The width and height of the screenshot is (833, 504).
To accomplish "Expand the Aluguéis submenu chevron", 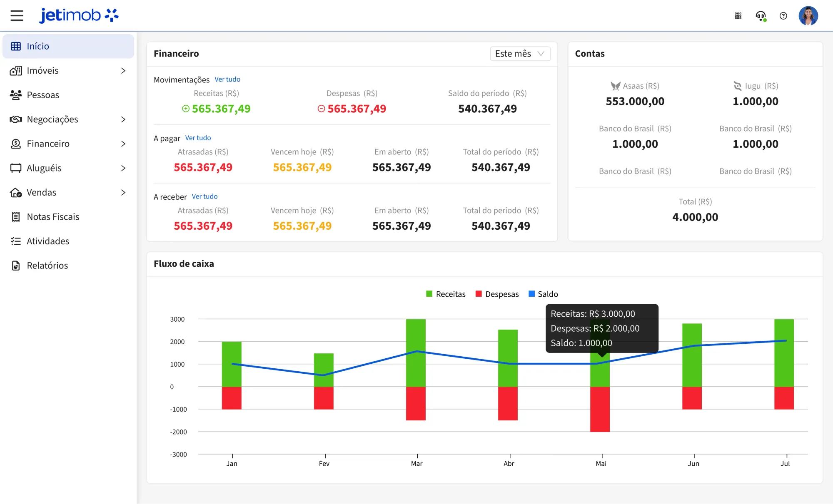I will pos(123,168).
